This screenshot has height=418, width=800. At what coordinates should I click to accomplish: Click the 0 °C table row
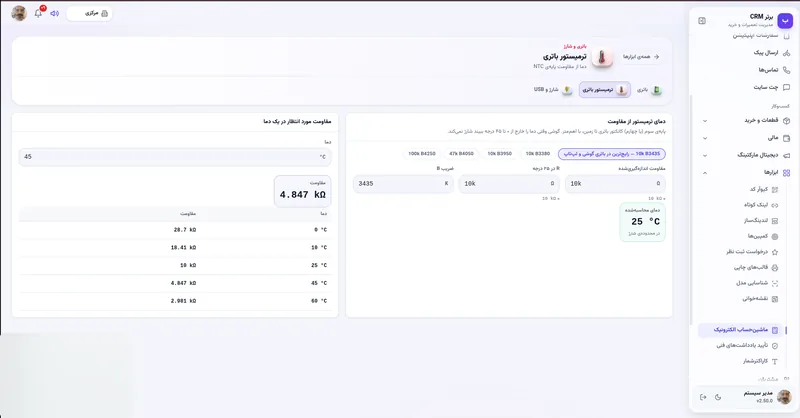(175, 230)
